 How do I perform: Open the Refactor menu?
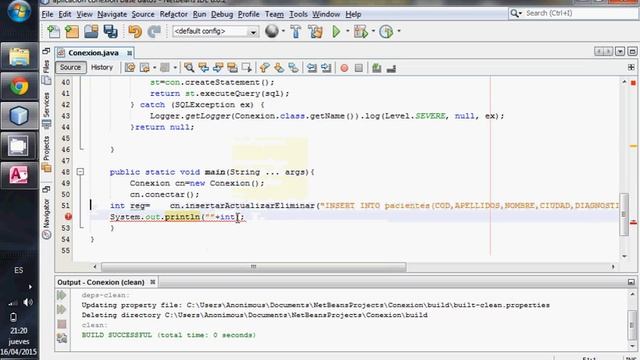click(x=173, y=14)
